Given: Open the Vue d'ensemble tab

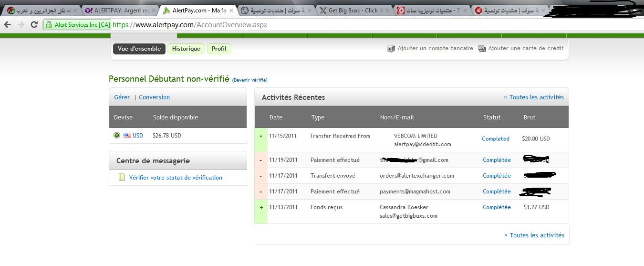Looking at the screenshot, I should pyautogui.click(x=139, y=49).
